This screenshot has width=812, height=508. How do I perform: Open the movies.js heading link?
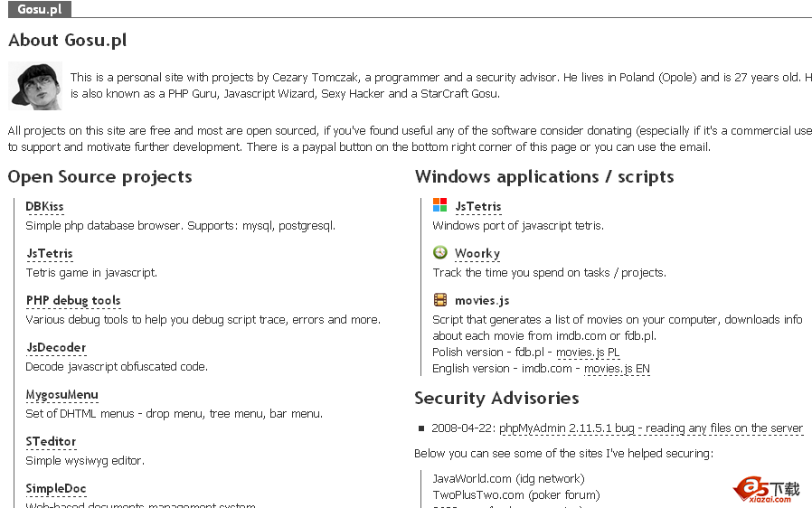481,301
